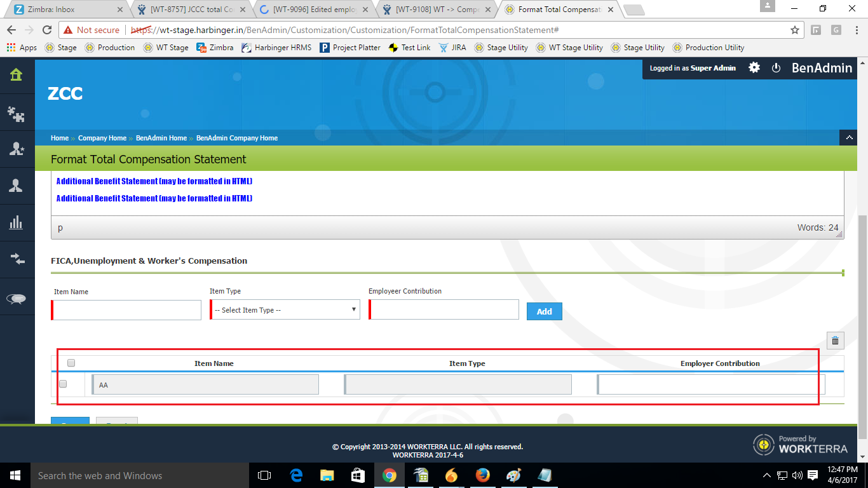
Task: Open the chat bubble sidebar icon
Action: tap(17, 299)
